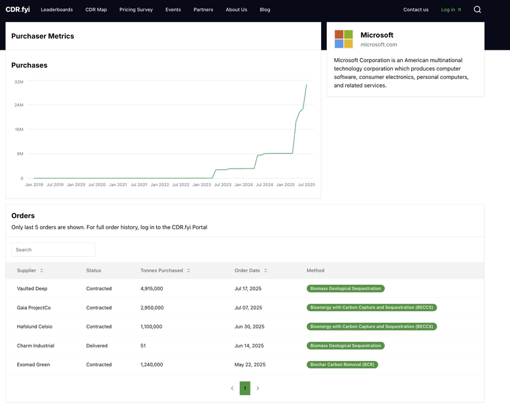Click the Jun 30, 2025 order date
This screenshot has width=510, height=420.
250,327
